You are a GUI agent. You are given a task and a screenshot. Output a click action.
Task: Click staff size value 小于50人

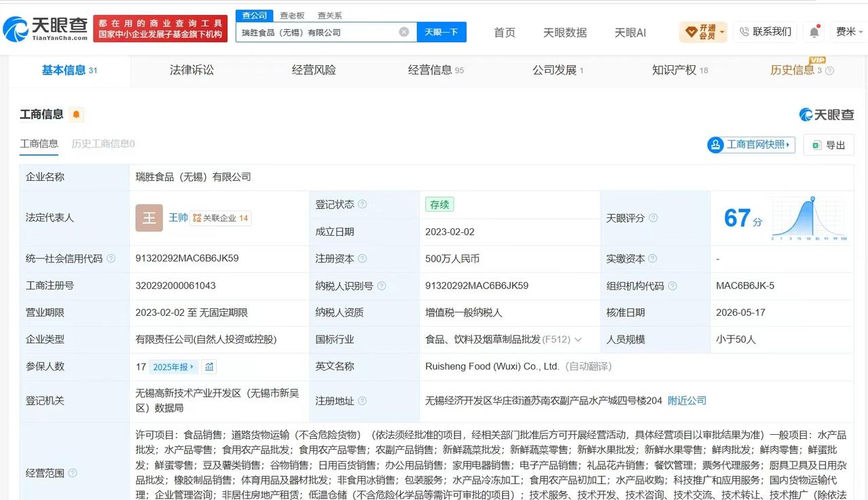(x=736, y=340)
